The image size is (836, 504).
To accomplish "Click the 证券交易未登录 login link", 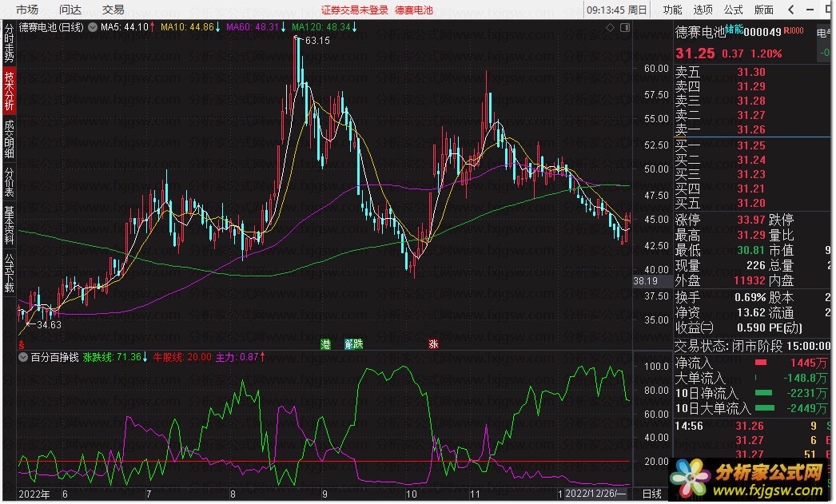I will [355, 10].
